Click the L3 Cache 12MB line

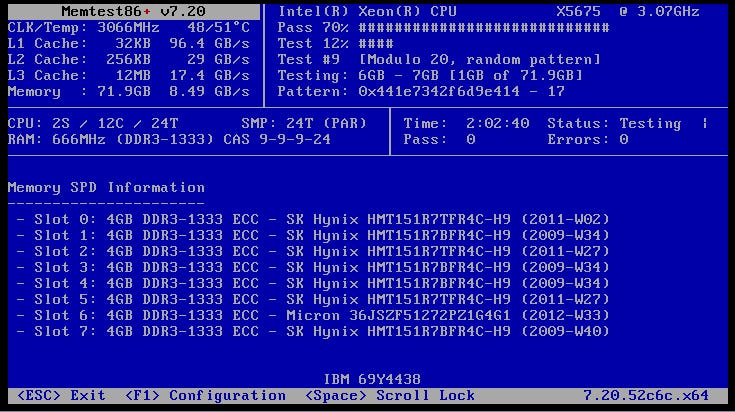[128, 75]
